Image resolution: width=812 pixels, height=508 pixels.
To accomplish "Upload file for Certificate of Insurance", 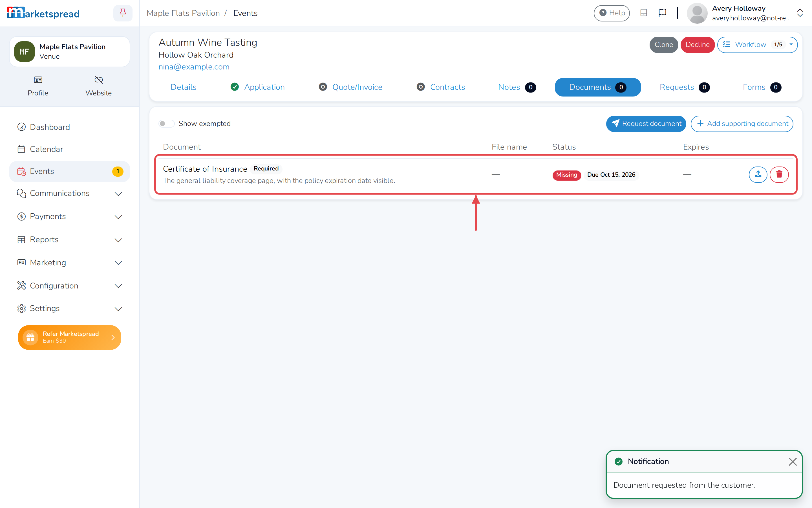I will (758, 174).
